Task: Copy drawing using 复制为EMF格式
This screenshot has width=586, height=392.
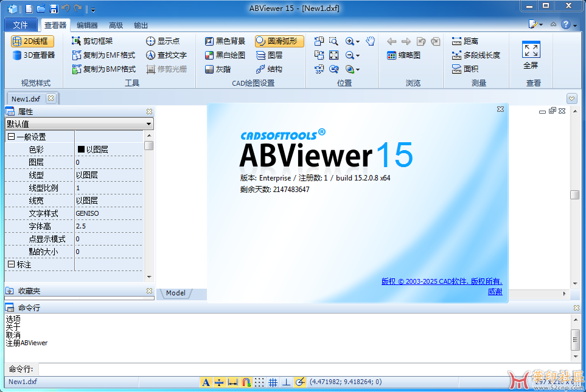Action: coord(103,55)
